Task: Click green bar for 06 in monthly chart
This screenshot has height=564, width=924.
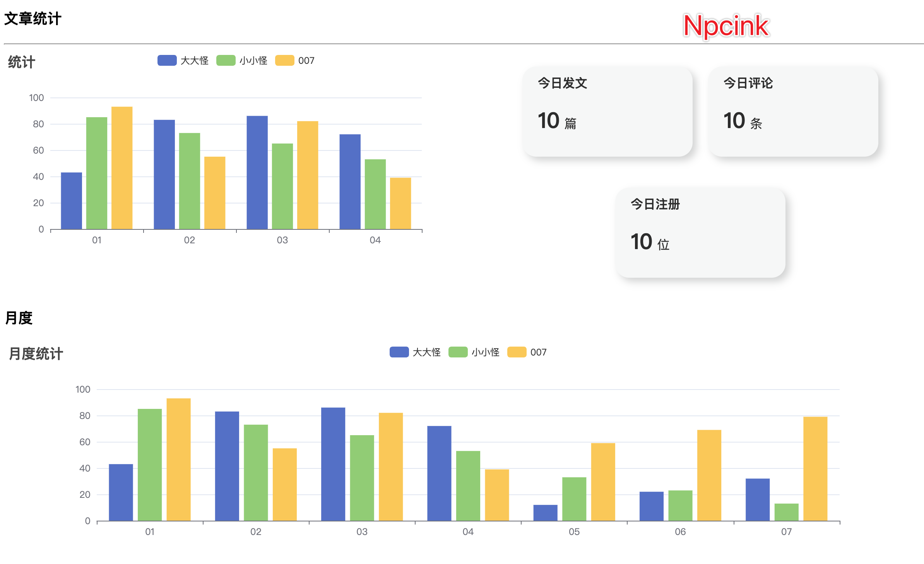Action: point(680,505)
